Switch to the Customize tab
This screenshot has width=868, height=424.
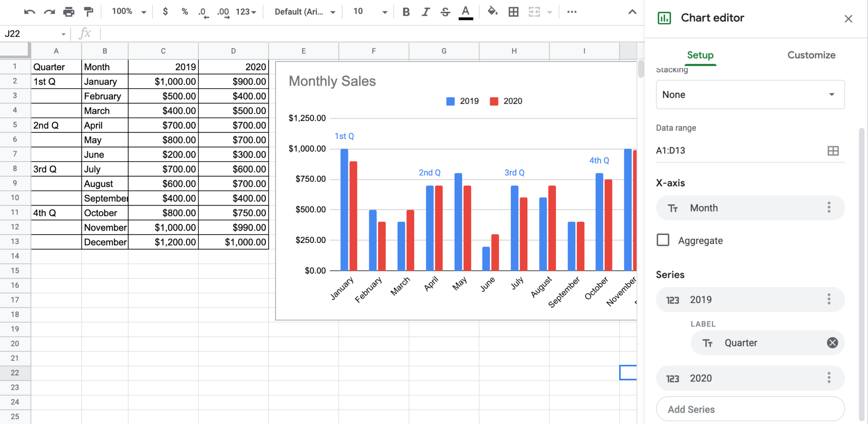click(810, 55)
